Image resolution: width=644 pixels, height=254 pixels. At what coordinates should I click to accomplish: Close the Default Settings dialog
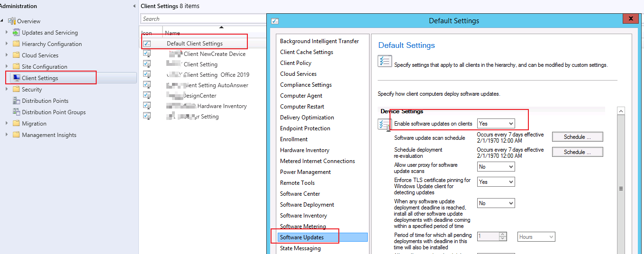[630, 19]
